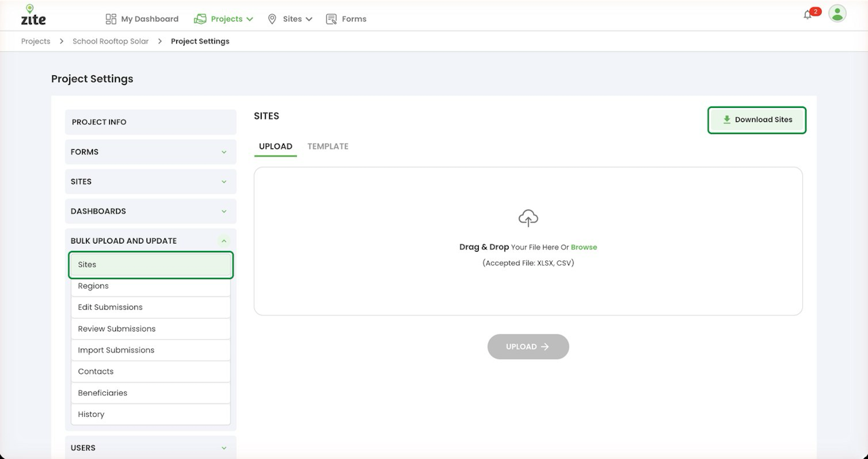Image resolution: width=868 pixels, height=459 pixels.
Task: Open PROJECT INFO settings
Action: click(151, 122)
